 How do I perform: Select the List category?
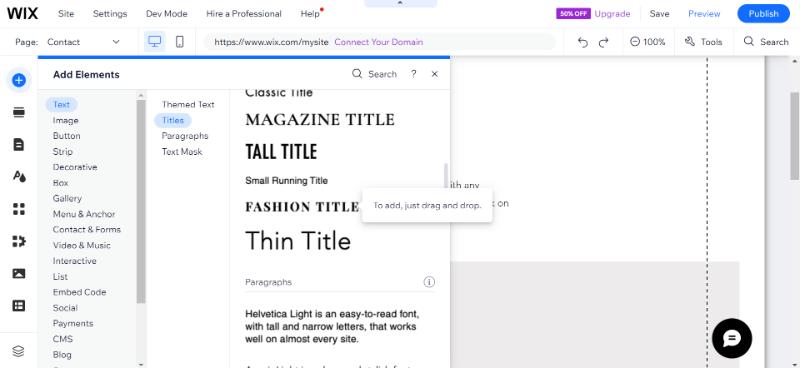coord(60,277)
